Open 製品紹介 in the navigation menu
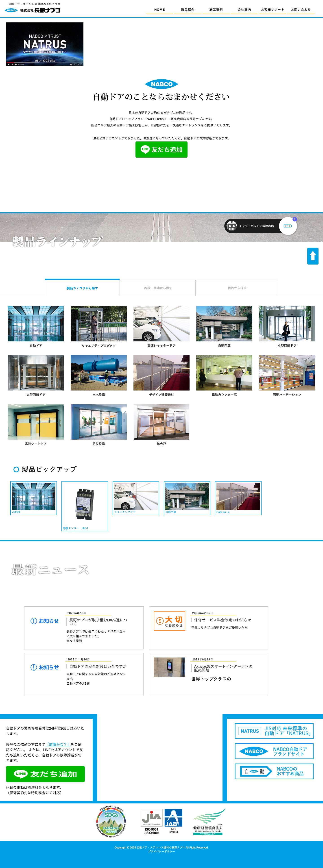 [188, 10]
